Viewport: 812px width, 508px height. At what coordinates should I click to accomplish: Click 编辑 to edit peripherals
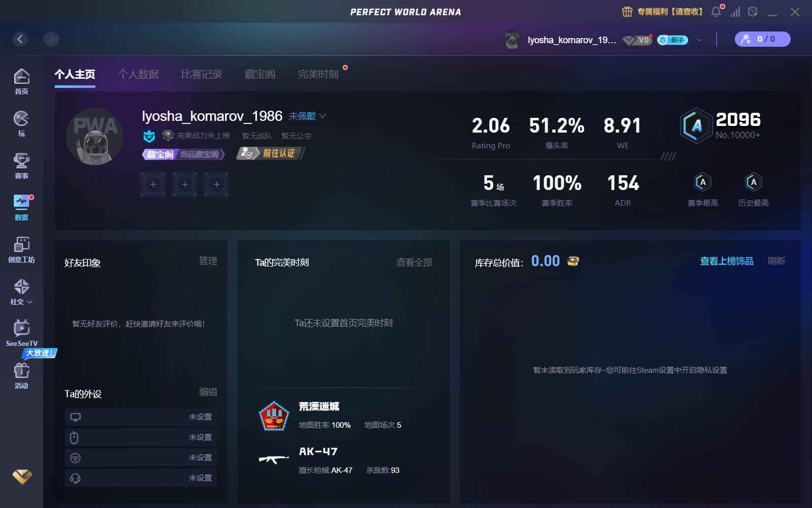coord(208,392)
